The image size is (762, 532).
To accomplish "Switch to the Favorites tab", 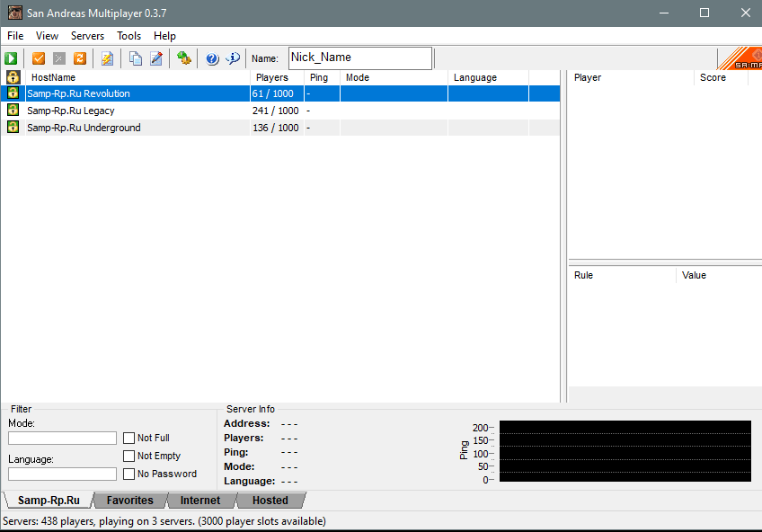I will (129, 501).
